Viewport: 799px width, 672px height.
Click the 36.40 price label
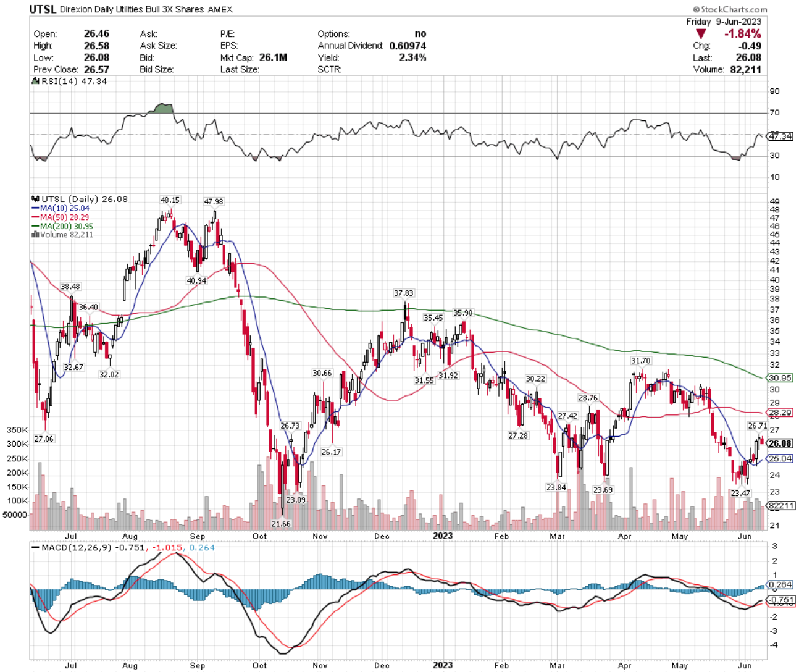pos(88,307)
